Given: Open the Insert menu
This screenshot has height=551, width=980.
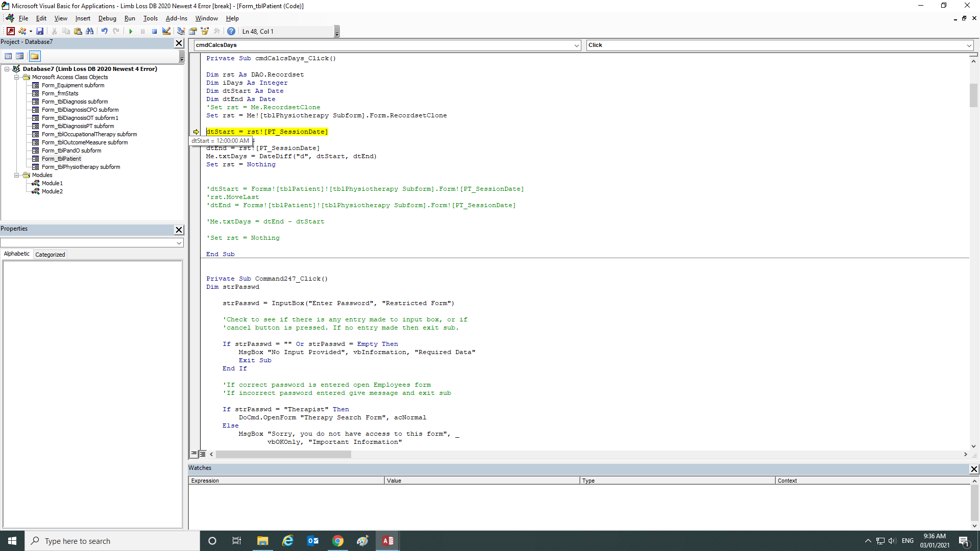Looking at the screenshot, I should [x=83, y=18].
